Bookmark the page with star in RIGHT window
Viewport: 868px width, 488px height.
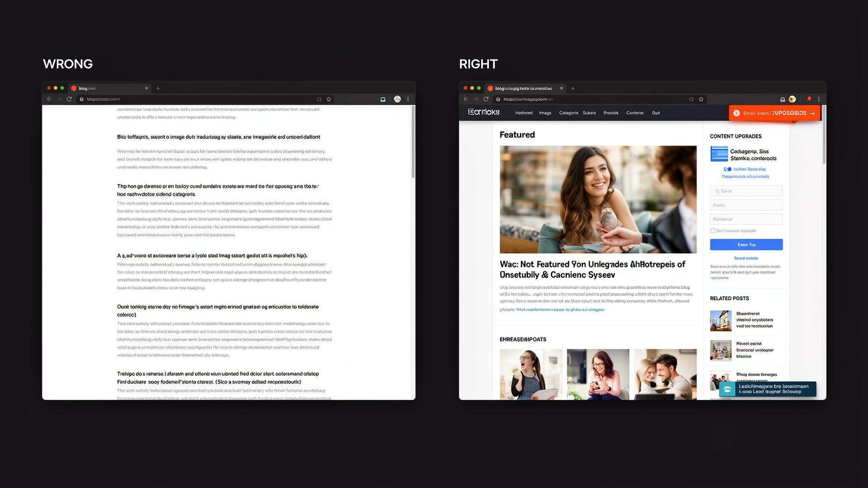tap(701, 99)
